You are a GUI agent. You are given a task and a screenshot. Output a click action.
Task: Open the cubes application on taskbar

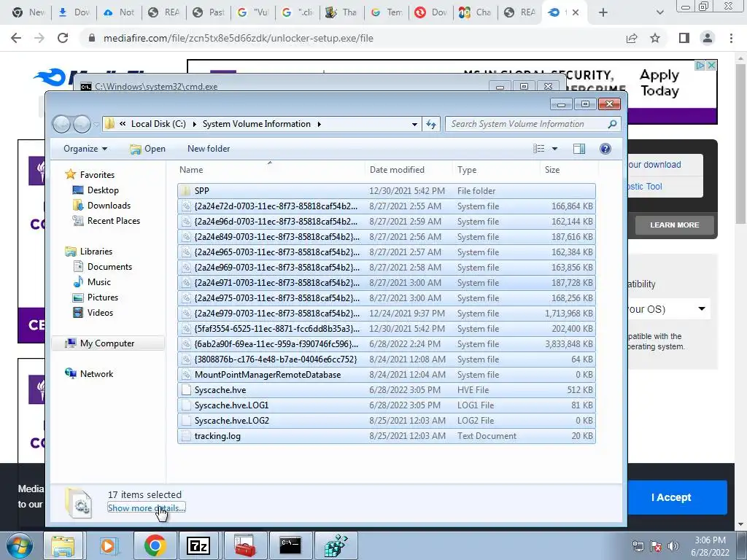336,545
